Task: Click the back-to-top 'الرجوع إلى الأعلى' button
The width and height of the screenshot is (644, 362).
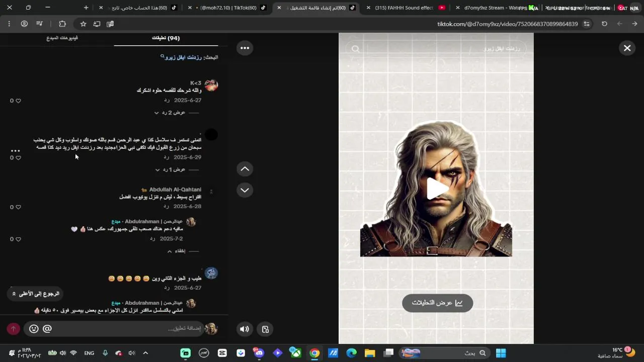Action: [x=35, y=294]
